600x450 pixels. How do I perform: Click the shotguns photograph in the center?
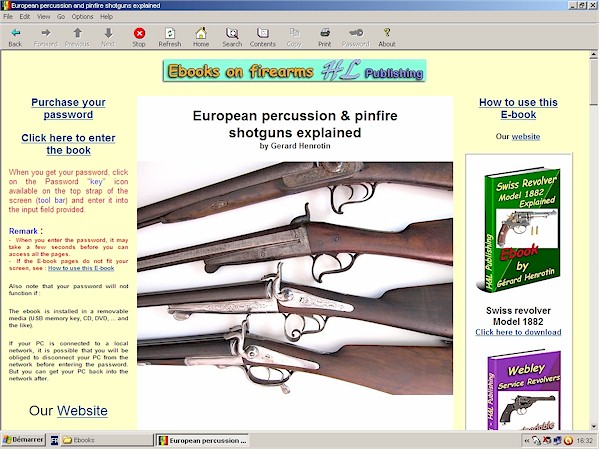click(x=295, y=278)
